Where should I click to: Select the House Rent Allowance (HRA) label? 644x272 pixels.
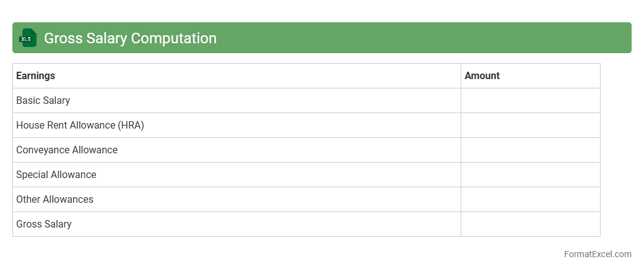[x=80, y=125]
